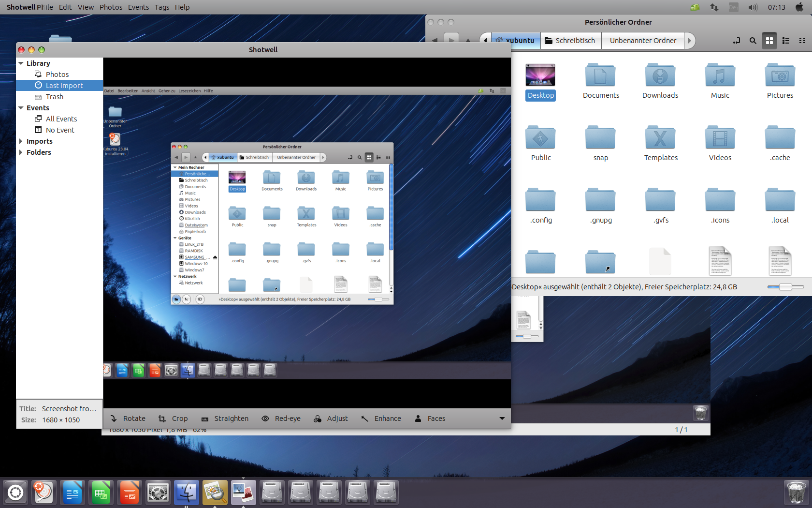Enable icon grid view in file manager

[x=769, y=41]
